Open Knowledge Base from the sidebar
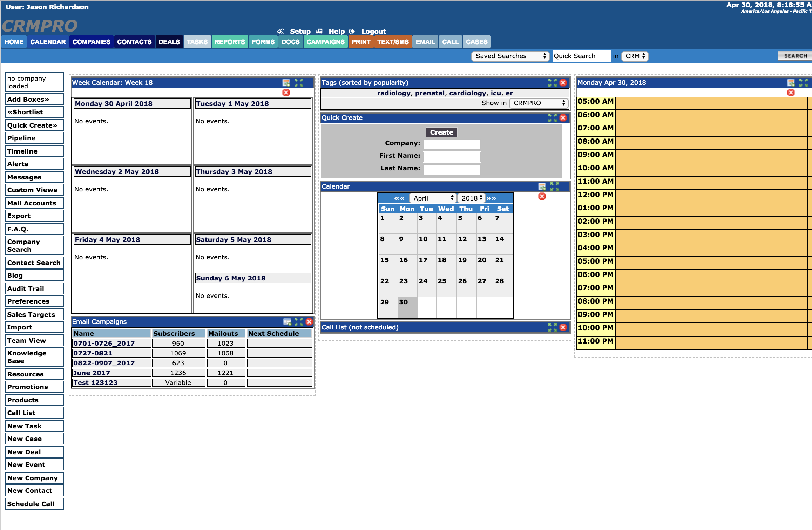This screenshot has height=530, width=812. [34, 357]
